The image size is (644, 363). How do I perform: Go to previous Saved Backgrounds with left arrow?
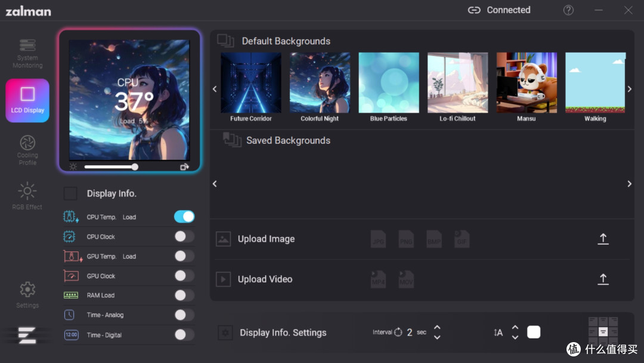pyautogui.click(x=215, y=184)
